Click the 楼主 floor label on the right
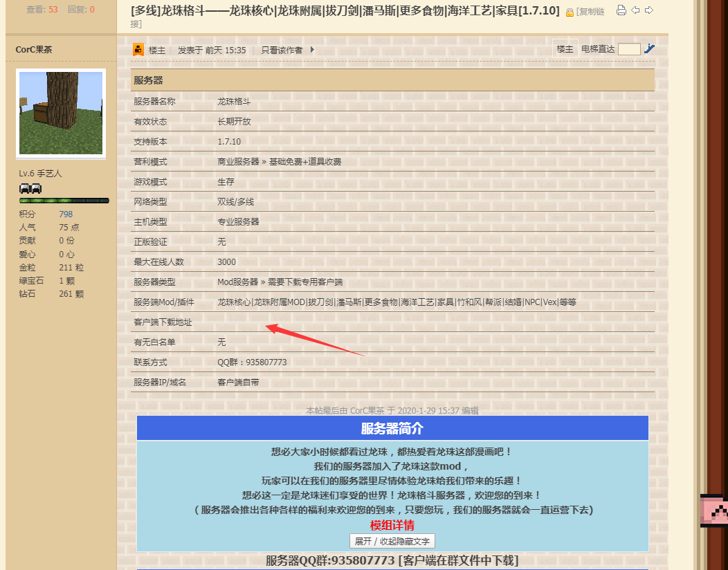Viewport: 728px width, 570px height. click(565, 48)
